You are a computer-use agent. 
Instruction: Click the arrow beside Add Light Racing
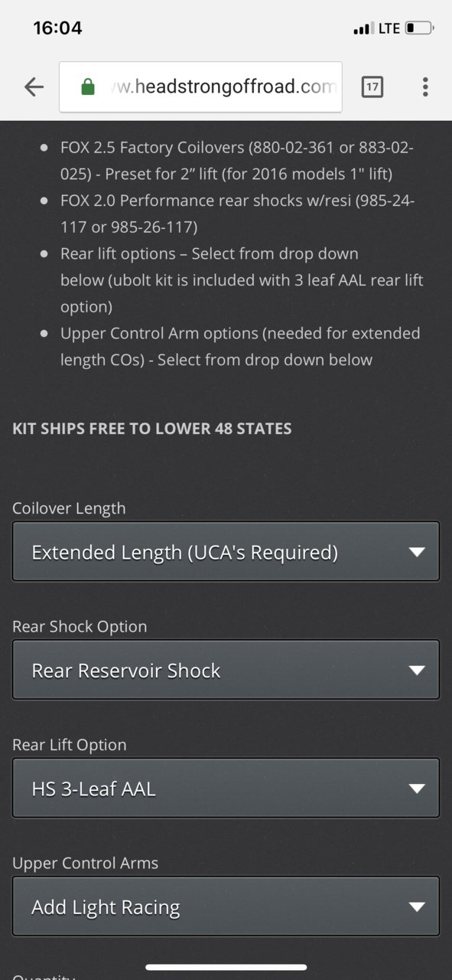click(416, 907)
